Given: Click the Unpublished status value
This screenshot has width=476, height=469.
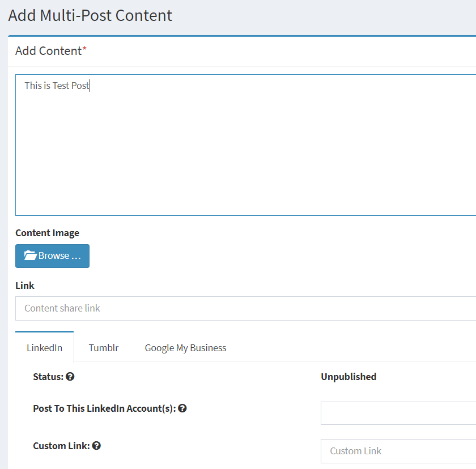Looking at the screenshot, I should [x=348, y=377].
